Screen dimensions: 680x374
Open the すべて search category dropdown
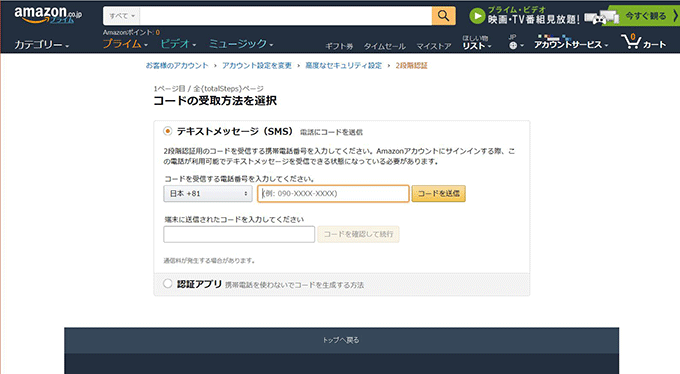122,16
